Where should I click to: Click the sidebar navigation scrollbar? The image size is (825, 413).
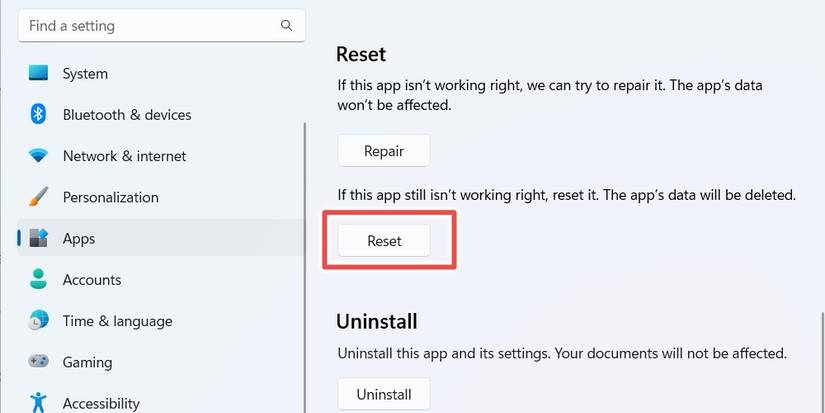pos(305,260)
